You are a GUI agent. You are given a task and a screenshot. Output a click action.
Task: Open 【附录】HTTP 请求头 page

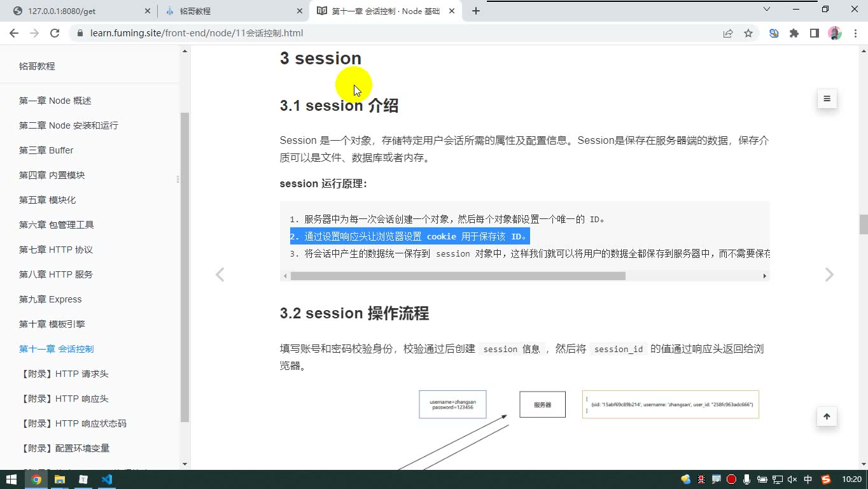click(x=64, y=374)
